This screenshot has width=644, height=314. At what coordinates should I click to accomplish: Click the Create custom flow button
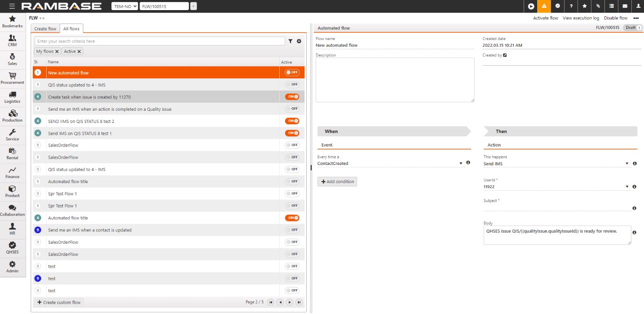point(58,302)
